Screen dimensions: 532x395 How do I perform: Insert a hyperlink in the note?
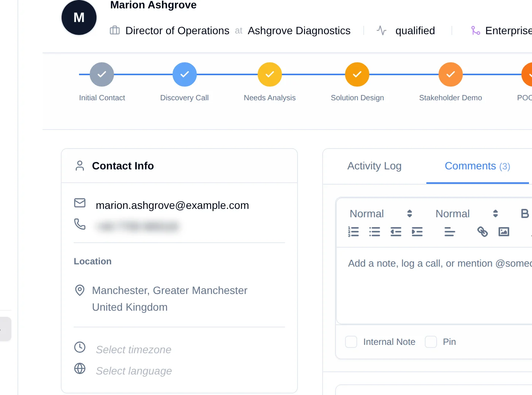[x=483, y=232]
